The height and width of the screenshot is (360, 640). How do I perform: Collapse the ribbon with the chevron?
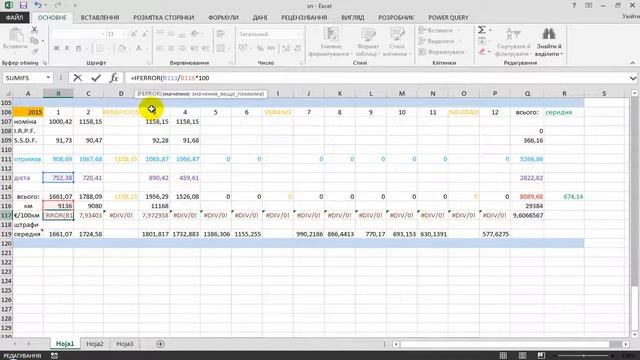pos(633,63)
